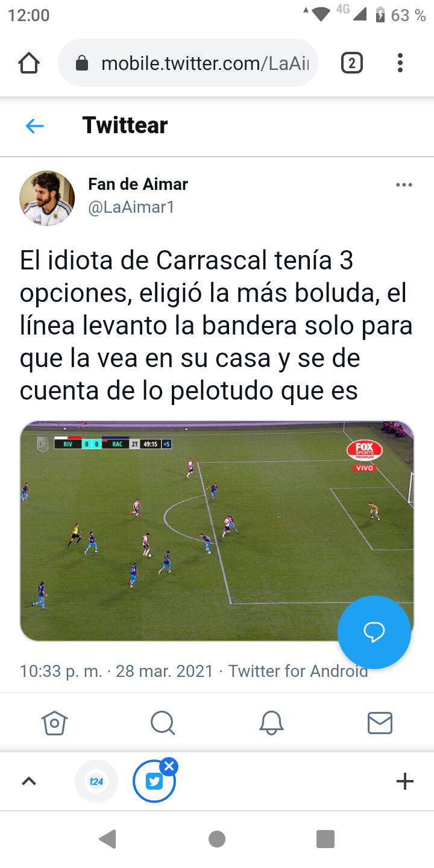Open the tweet's three-dot options menu

[404, 185]
